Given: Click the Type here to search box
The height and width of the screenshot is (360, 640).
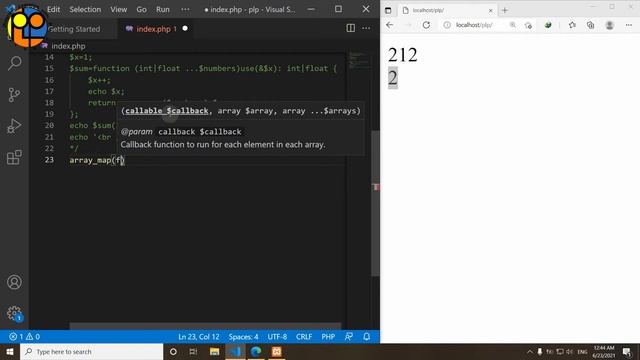Looking at the screenshot, I should click(x=91, y=351).
